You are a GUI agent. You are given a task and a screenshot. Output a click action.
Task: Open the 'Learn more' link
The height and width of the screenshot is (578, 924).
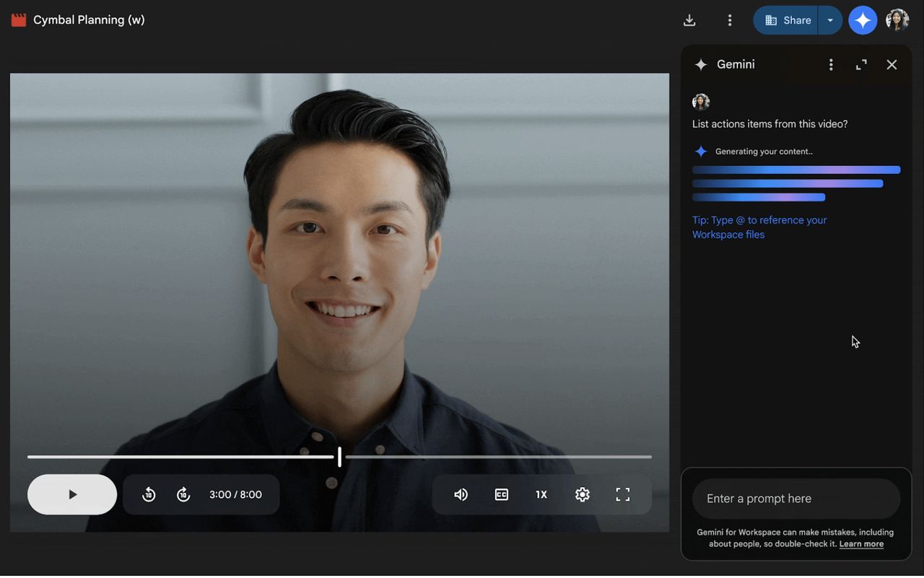pyautogui.click(x=861, y=544)
